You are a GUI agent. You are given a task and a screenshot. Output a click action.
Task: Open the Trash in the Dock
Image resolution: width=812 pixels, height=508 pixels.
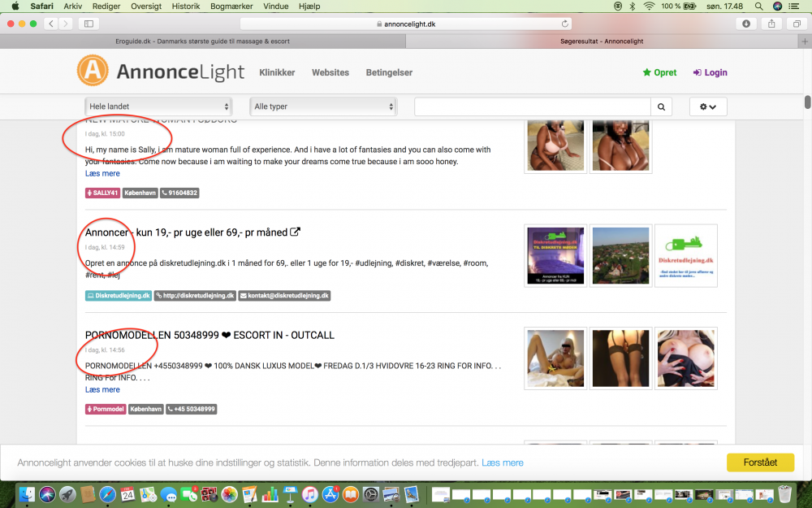click(785, 494)
